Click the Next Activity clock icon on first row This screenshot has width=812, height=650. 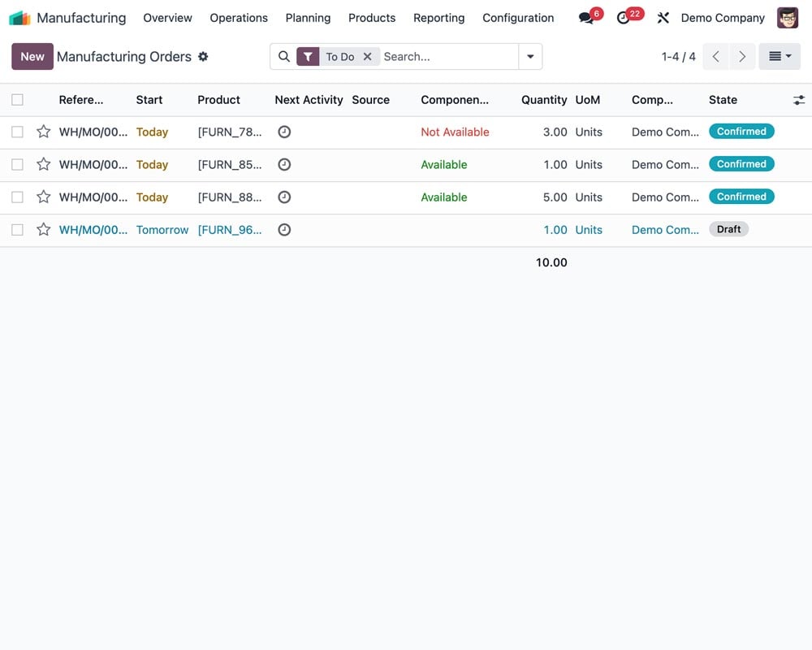click(284, 131)
